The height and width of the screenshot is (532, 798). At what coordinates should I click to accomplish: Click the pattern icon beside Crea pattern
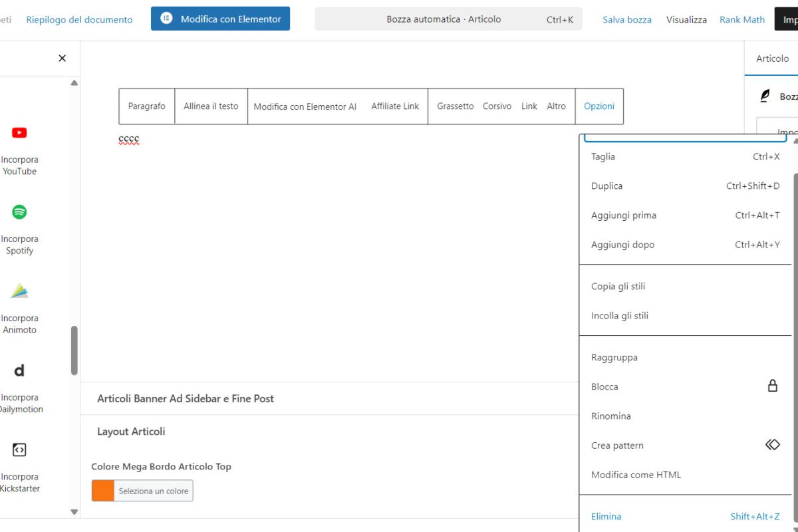tap(772, 444)
